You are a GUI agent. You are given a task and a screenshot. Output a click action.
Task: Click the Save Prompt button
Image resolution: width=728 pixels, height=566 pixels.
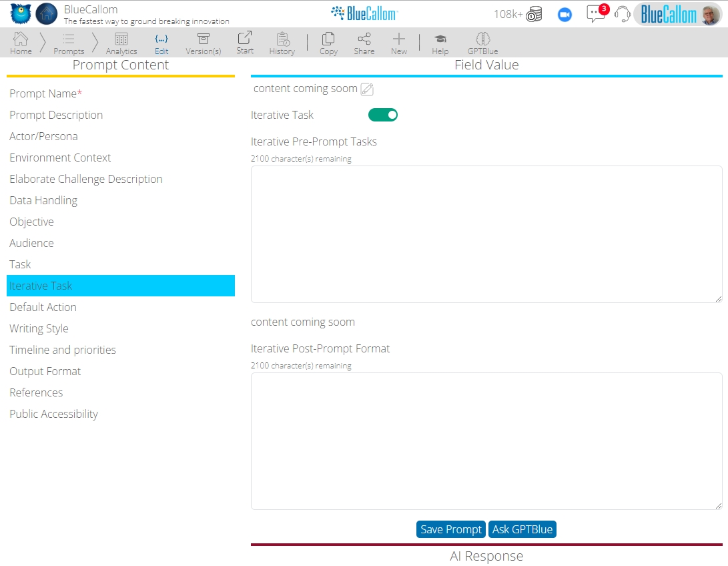point(450,529)
